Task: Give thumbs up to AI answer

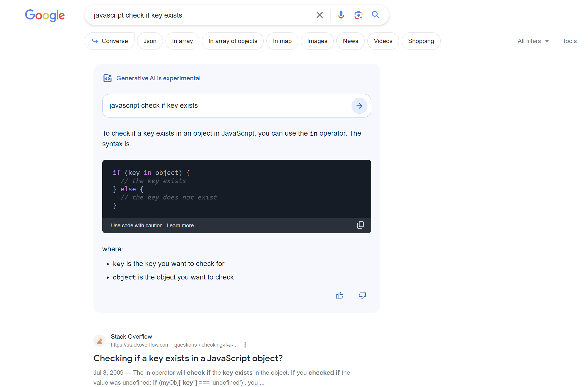Action: pyautogui.click(x=340, y=295)
